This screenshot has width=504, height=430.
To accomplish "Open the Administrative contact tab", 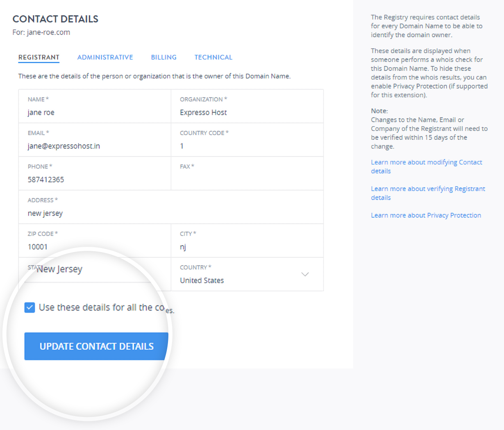I will (105, 57).
